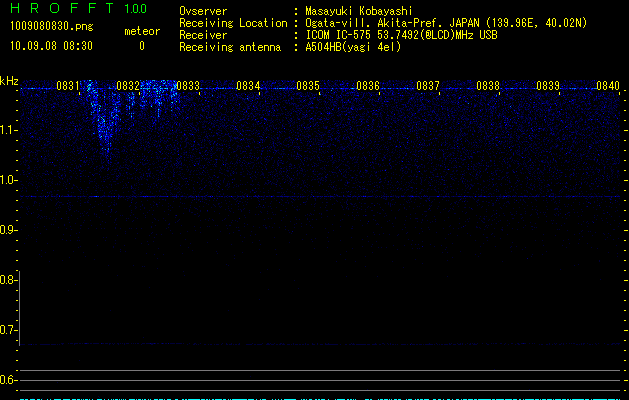This screenshot has height=400, width=629.
Task: Click the 0.8 frequency axis label
Action: (x=8, y=280)
